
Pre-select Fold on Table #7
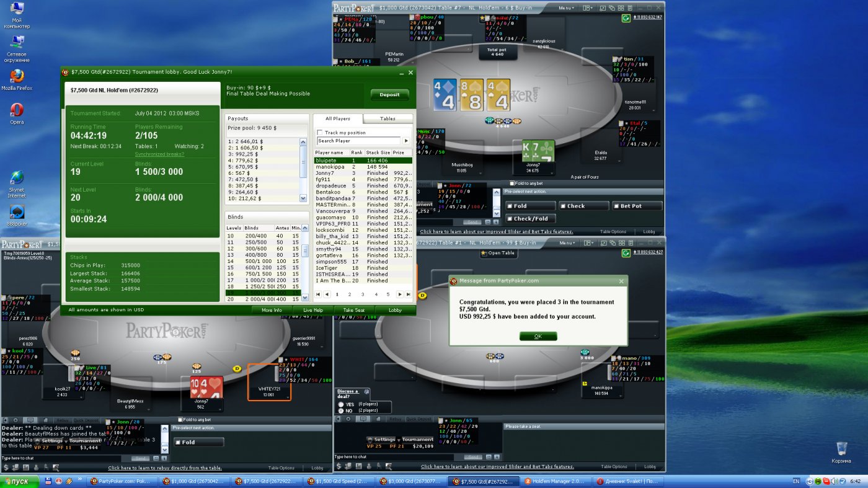pyautogui.click(x=531, y=206)
